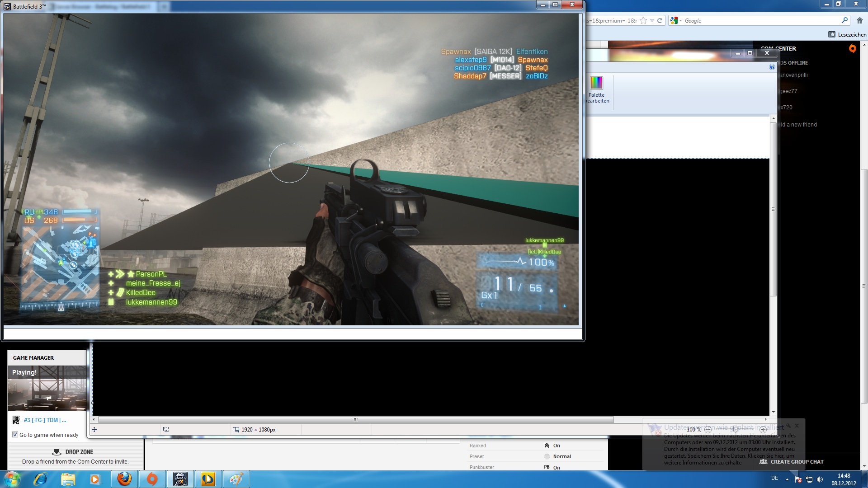
Task: Open Origin from the taskbar
Action: point(152,479)
